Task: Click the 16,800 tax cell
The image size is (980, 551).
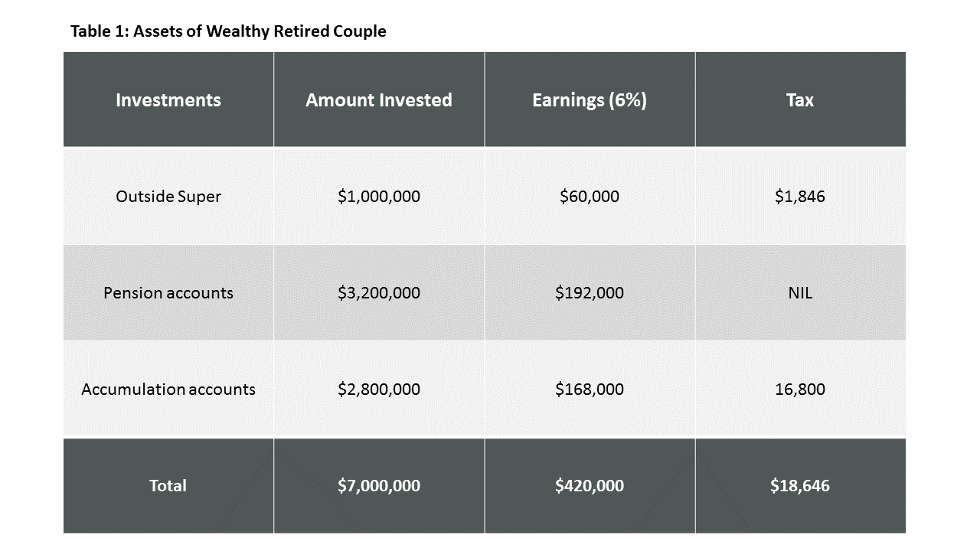Action: click(800, 390)
